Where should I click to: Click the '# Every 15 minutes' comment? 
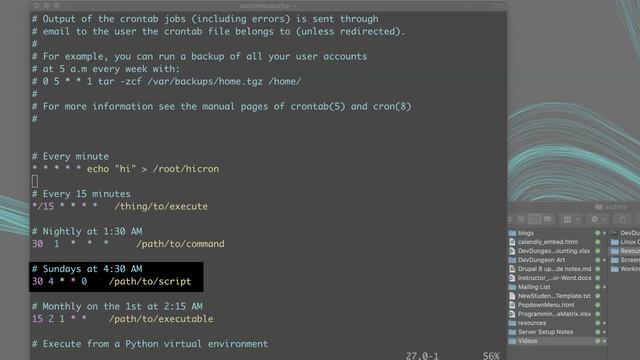click(x=81, y=194)
